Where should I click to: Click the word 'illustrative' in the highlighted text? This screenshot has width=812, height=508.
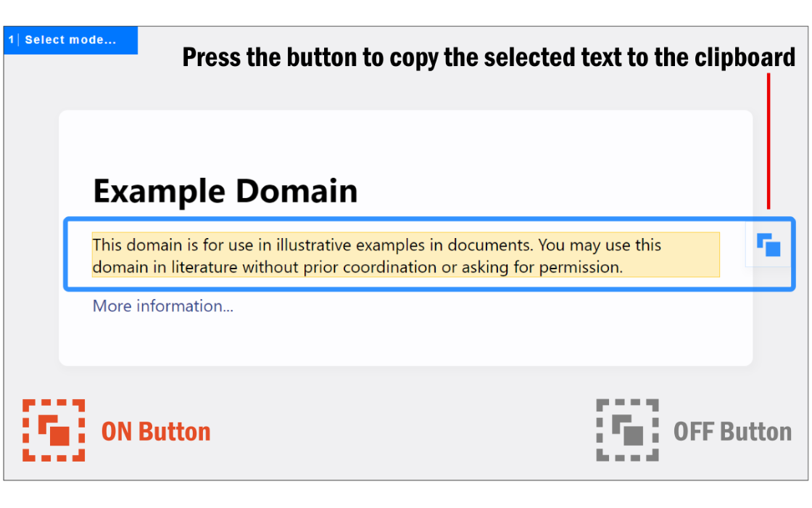pos(313,245)
